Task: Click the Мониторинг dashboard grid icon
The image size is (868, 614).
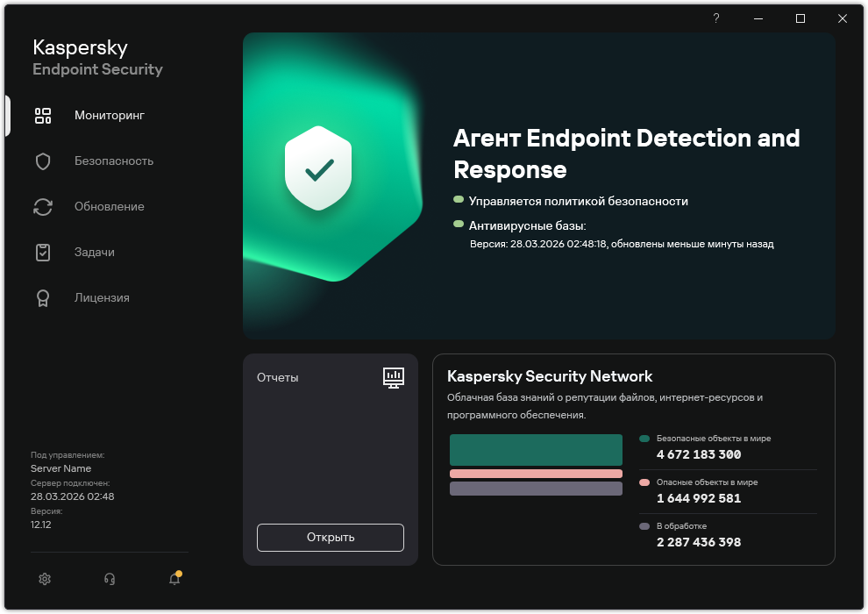Action: click(x=43, y=116)
